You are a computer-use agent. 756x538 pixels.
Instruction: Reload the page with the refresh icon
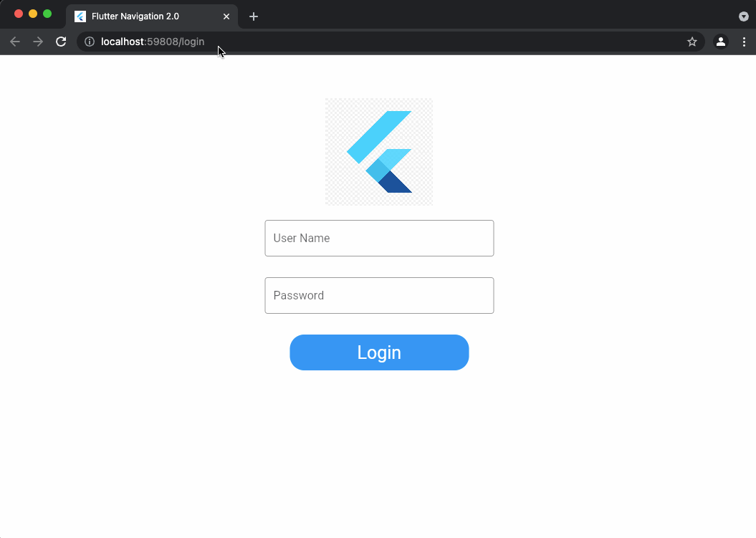point(61,42)
